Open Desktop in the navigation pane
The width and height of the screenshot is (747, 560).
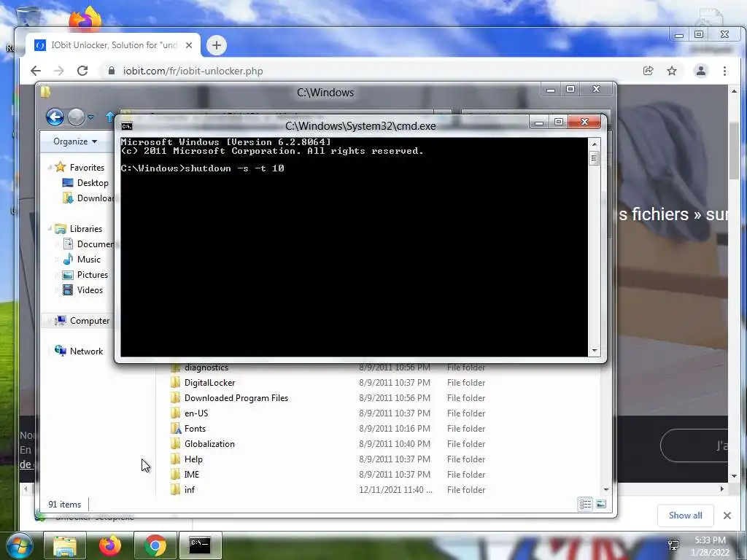93,183
